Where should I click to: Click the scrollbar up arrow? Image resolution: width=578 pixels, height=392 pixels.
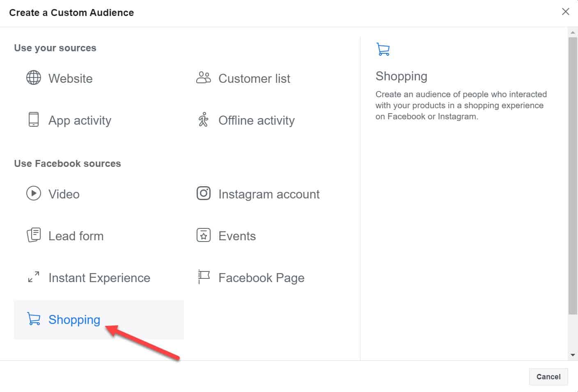573,32
